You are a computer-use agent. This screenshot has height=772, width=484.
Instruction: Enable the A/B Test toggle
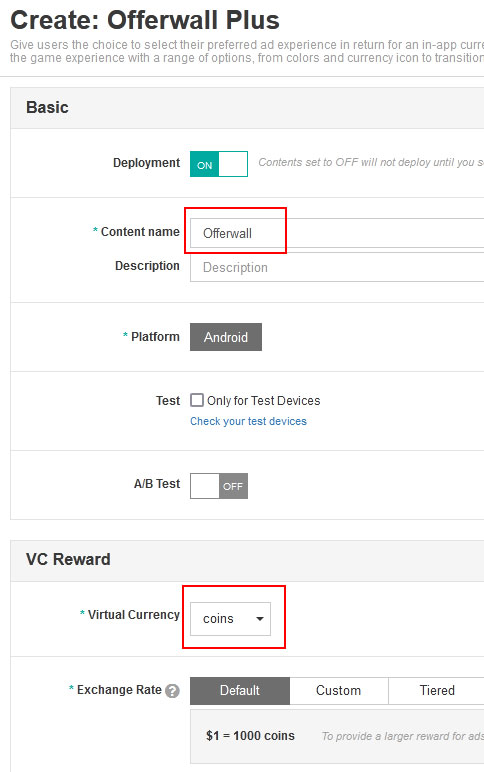(x=219, y=486)
